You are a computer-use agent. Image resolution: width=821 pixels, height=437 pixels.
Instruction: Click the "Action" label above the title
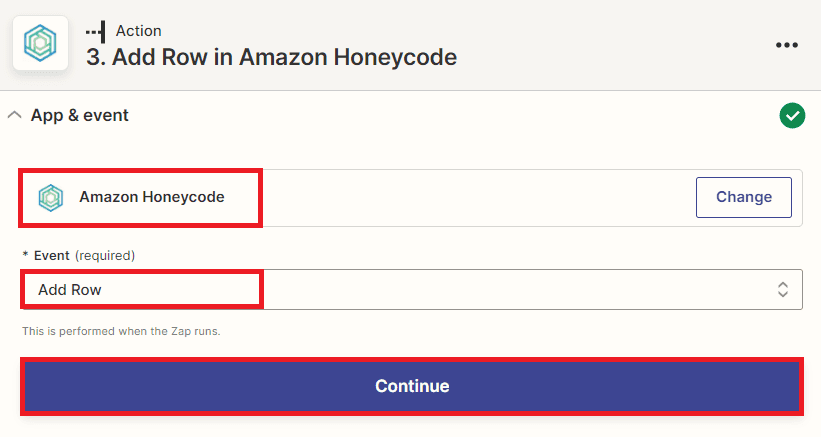point(139,31)
